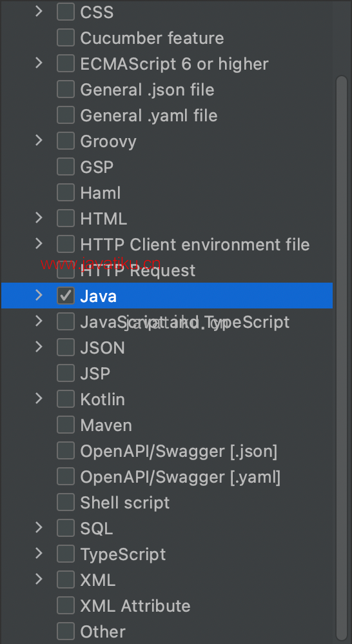Image resolution: width=352 pixels, height=644 pixels.
Task: Select the Kotlin label
Action: tap(103, 399)
